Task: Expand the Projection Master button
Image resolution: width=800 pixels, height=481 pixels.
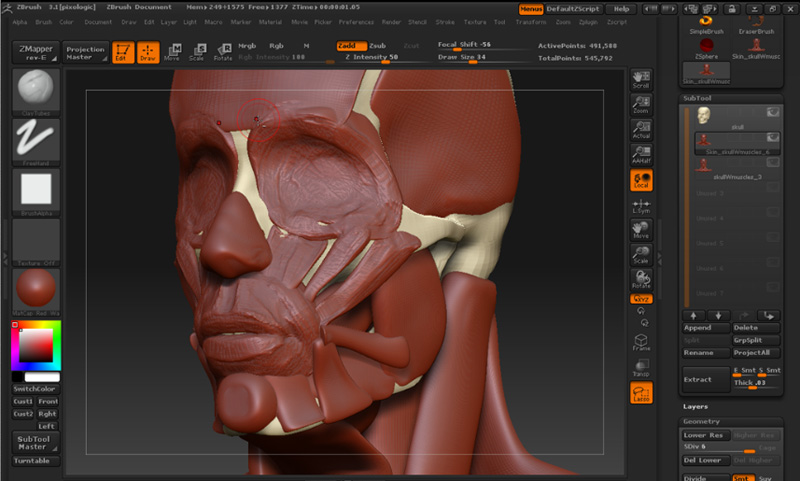Action: coord(85,52)
